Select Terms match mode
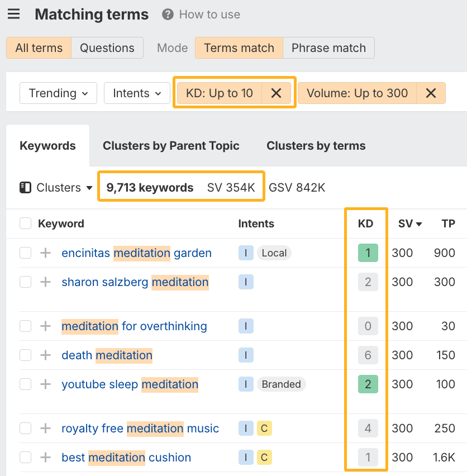The height and width of the screenshot is (476, 467). pyautogui.click(x=239, y=48)
